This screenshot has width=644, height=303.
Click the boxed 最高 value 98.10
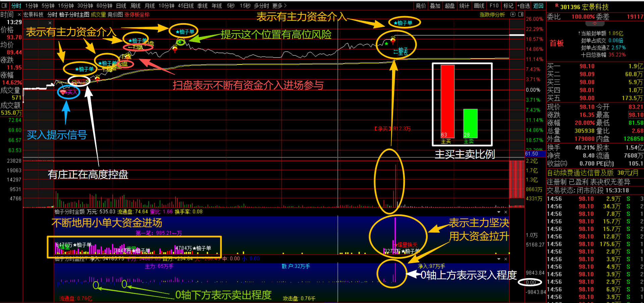pyautogui.click(x=636, y=115)
